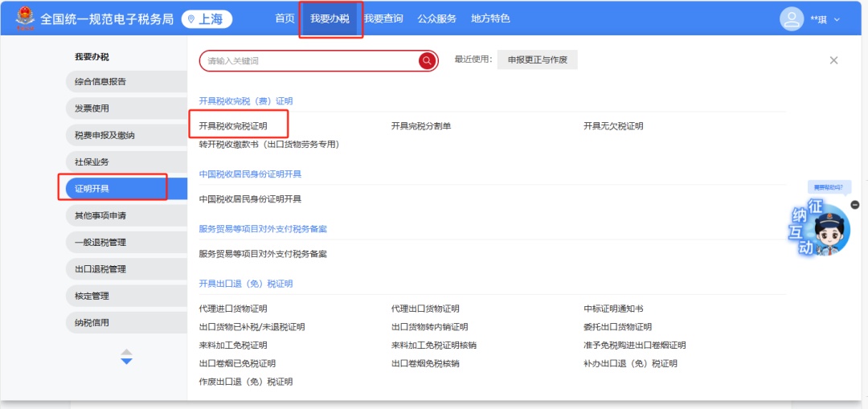Click the red search magnifier icon
The image size is (868, 409).
[x=426, y=61]
